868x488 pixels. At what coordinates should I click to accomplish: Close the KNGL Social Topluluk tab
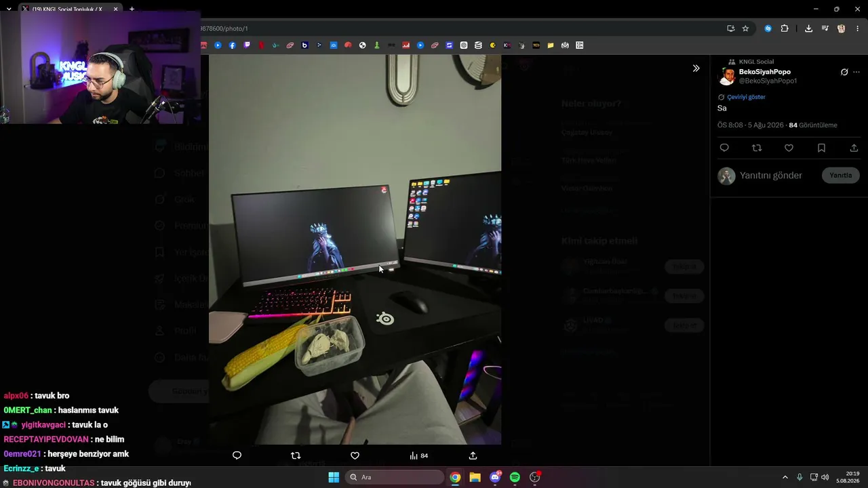coord(116,9)
